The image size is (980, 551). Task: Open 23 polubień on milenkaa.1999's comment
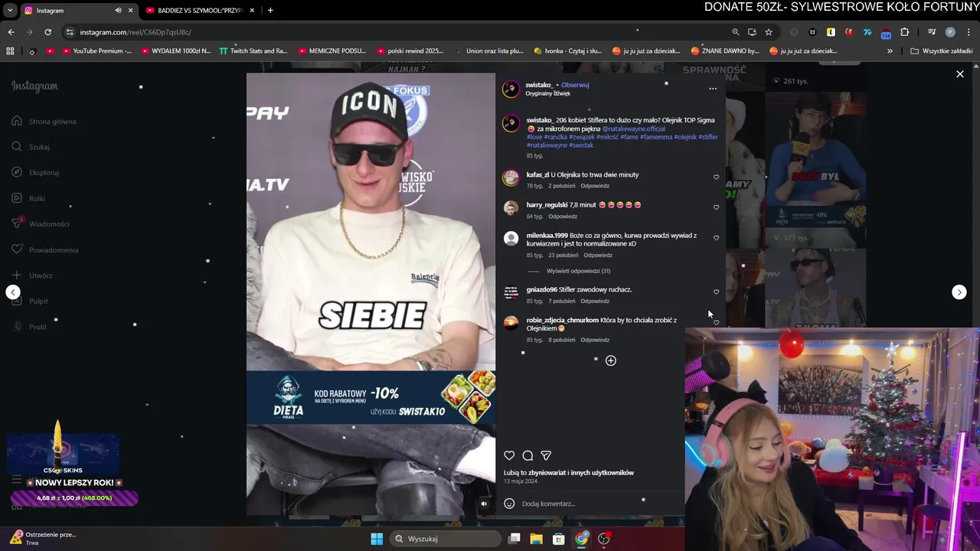[x=563, y=255]
